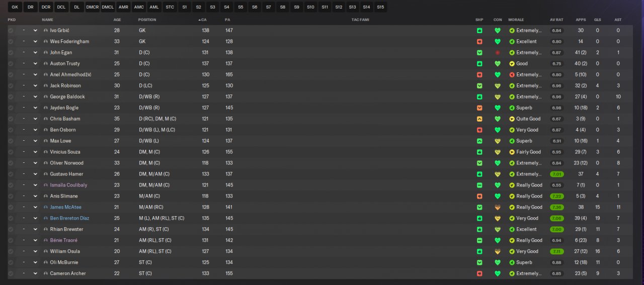Image resolution: width=644 pixels, height=285 pixels.
Task: Click the person icon left of James McAtee
Action: [46, 208]
